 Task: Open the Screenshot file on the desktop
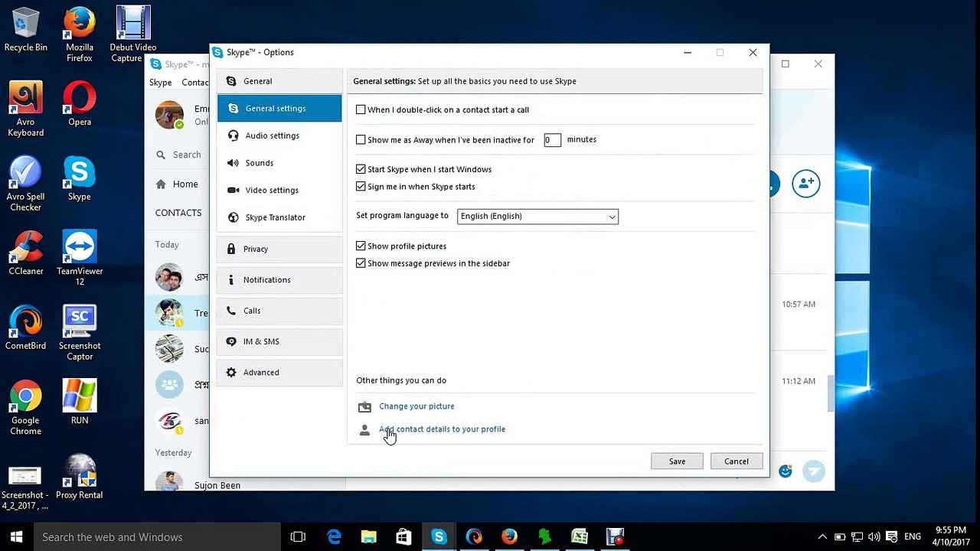[x=26, y=487]
